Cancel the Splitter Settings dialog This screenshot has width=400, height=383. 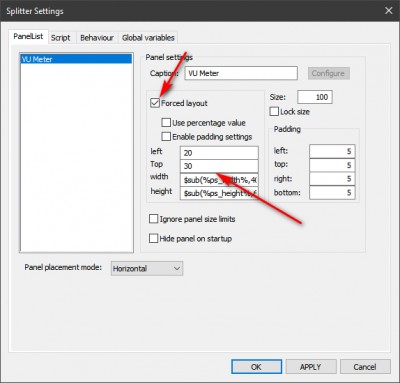click(x=365, y=367)
